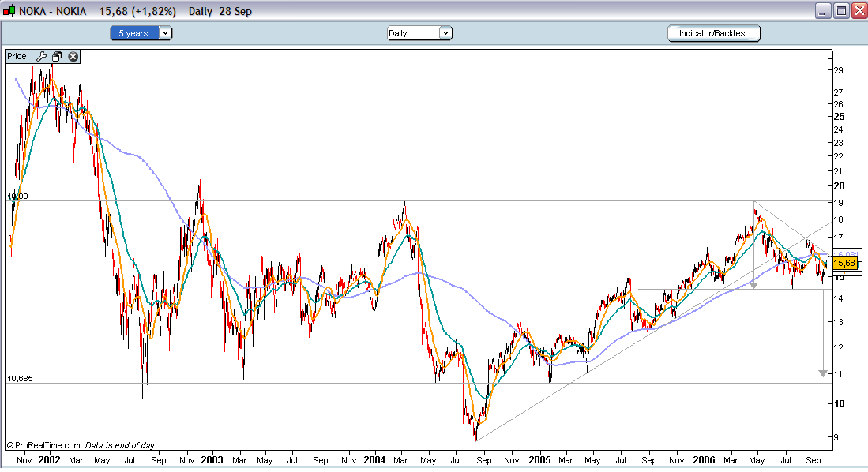Click the 15,68 (+1,82%) quote in the title

(x=137, y=11)
